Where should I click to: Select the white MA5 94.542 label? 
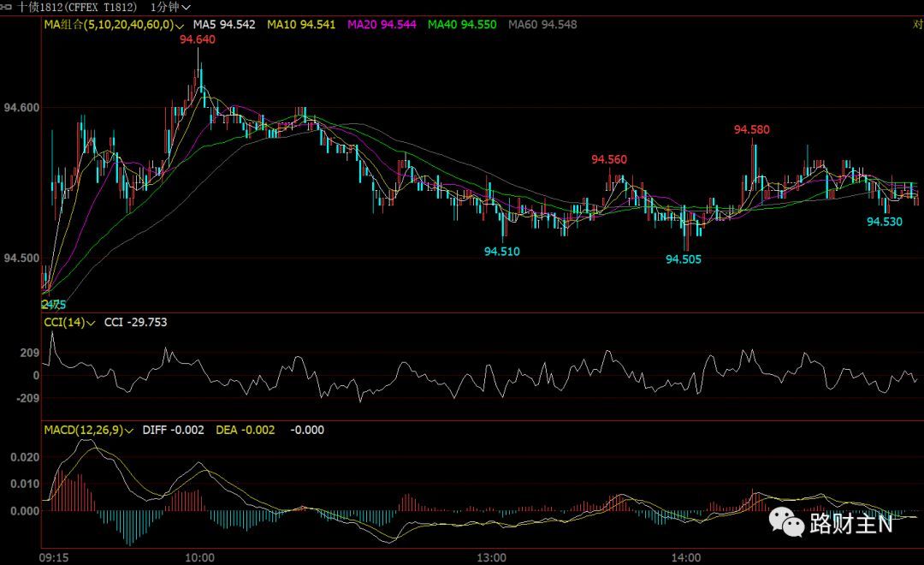pyautogui.click(x=224, y=25)
